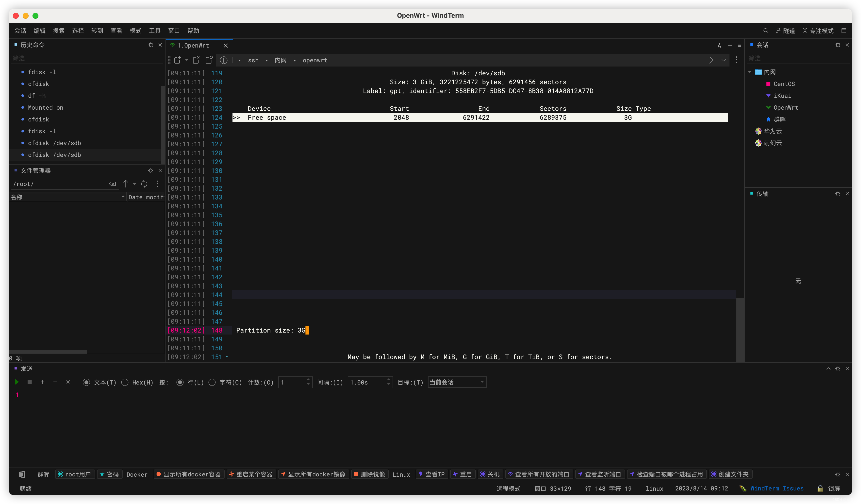Click the send play button
This screenshot has height=504, width=861.
tap(17, 382)
